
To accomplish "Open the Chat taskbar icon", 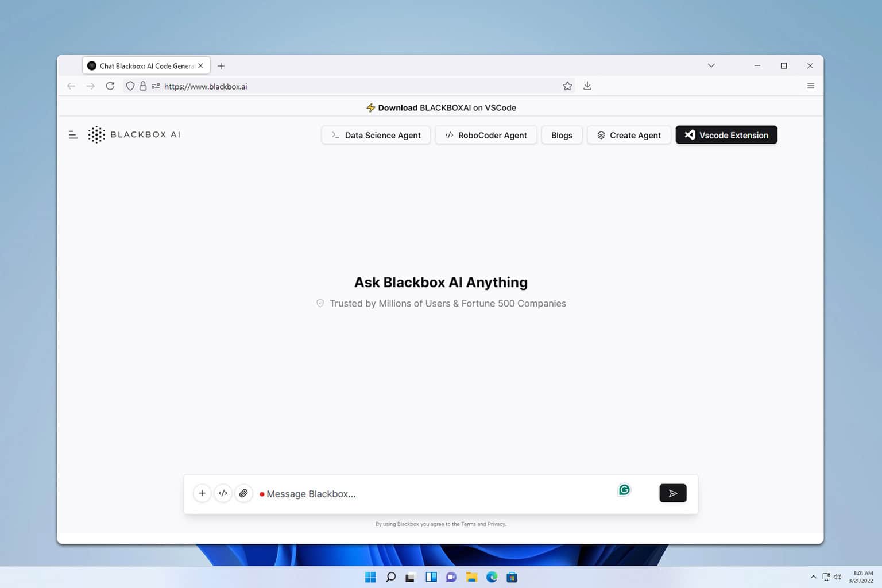I will point(451,577).
